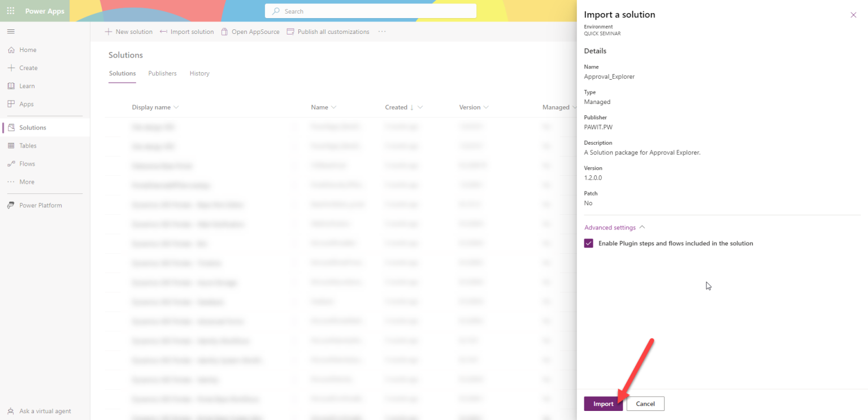This screenshot has height=420, width=868.
Task: Uncheck Enable Plugin steps and flows checkbox
Action: pyautogui.click(x=589, y=243)
